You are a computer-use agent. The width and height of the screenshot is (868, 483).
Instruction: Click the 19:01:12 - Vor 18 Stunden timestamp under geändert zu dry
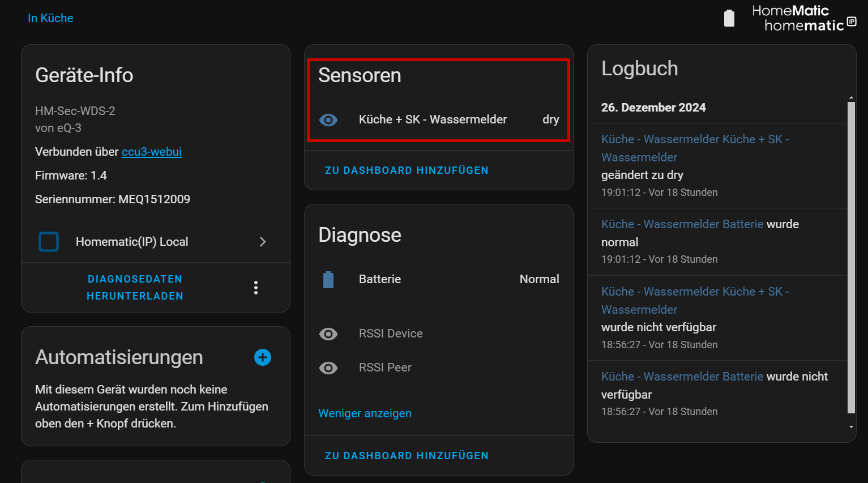(660, 193)
